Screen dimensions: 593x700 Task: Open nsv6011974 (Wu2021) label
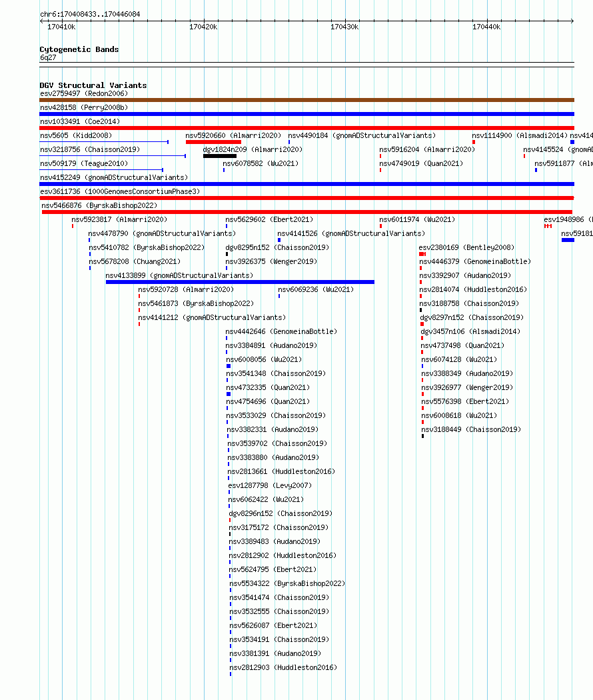pos(417,219)
